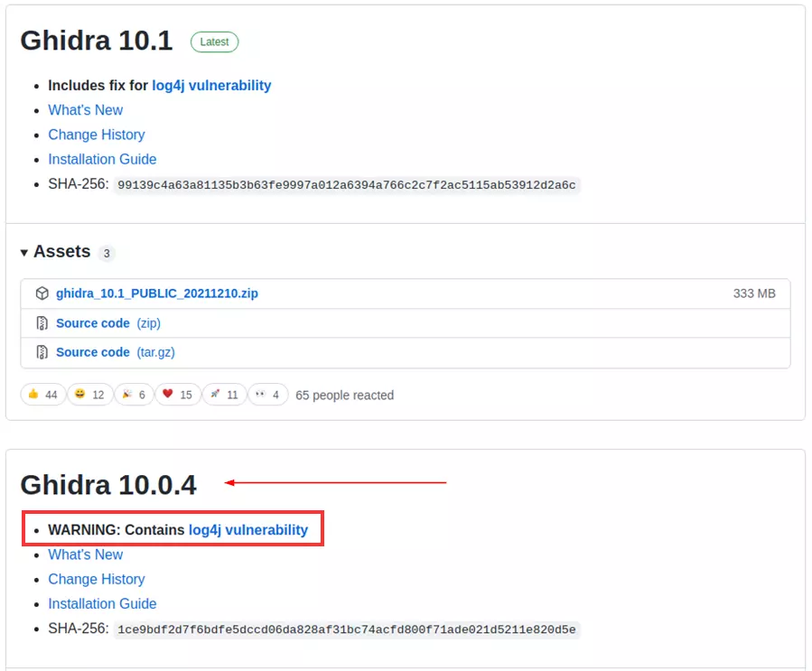
Task: Collapse the Assets disclosure triangle
Action: click(23, 253)
